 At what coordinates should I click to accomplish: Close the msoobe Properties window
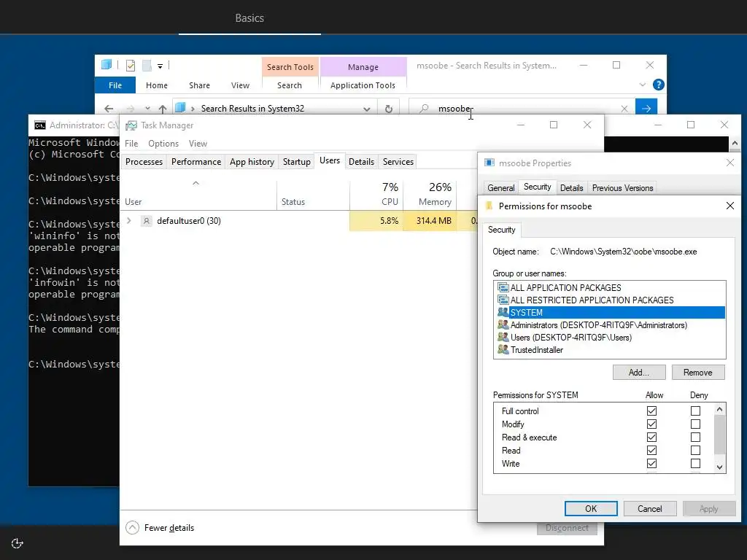(x=729, y=163)
